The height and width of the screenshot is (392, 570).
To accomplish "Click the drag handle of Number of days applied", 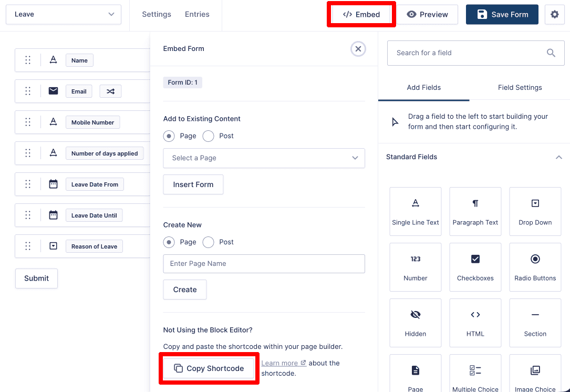I will (x=28, y=153).
